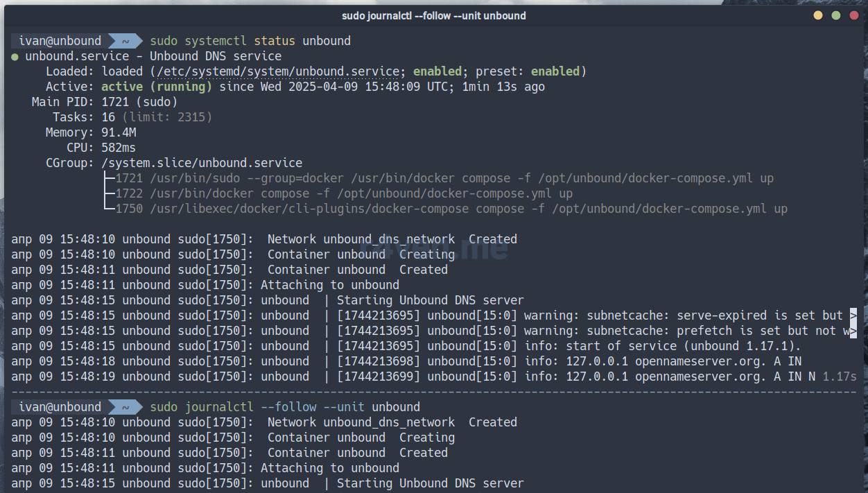This screenshot has width=868, height=493.
Task: Click the truncation arrow on the prefetch warning line
Action: (853, 331)
